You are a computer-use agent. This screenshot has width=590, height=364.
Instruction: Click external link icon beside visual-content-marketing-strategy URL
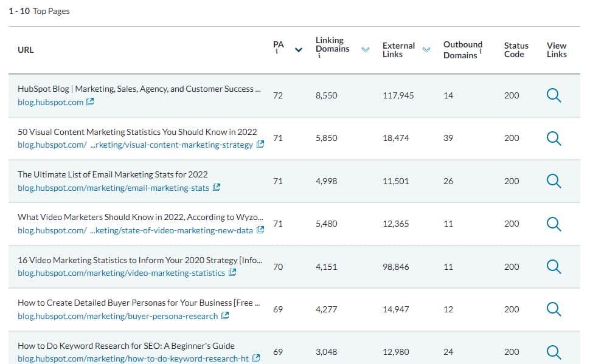260,145
